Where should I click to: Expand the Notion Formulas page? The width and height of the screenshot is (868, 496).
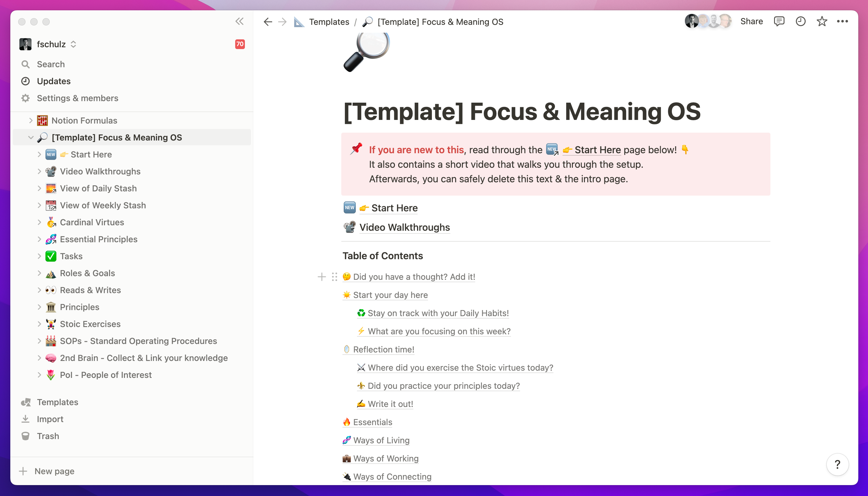(31, 120)
